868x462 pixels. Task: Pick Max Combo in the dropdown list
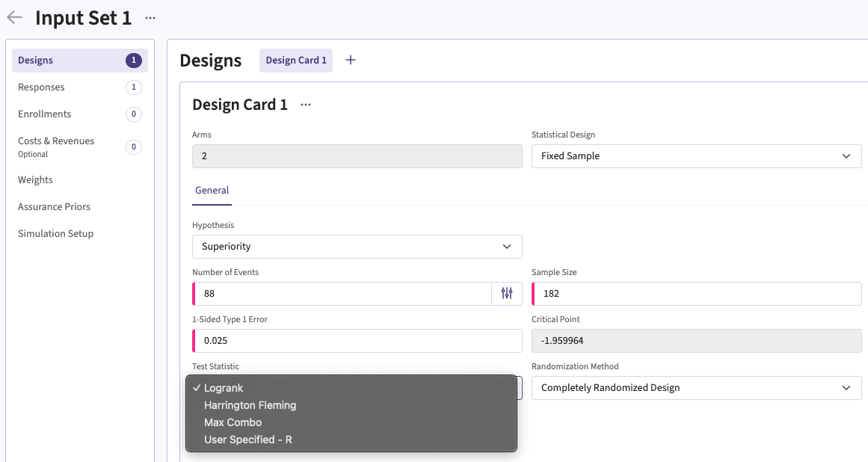(233, 422)
